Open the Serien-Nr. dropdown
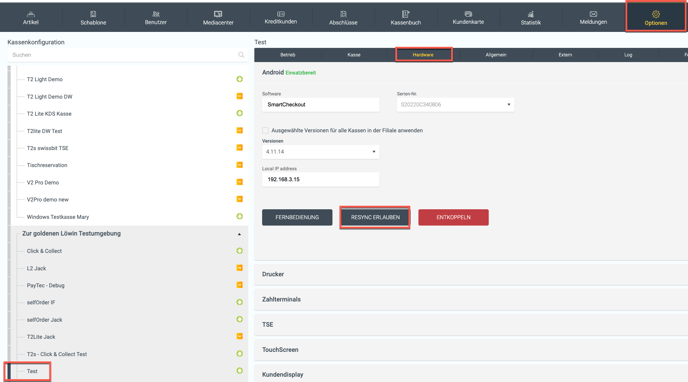This screenshot has width=688, height=382. (x=455, y=104)
